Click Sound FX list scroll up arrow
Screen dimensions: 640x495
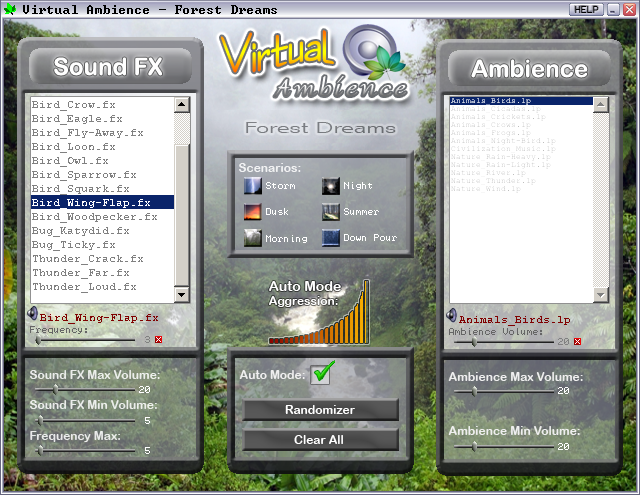coord(182,105)
